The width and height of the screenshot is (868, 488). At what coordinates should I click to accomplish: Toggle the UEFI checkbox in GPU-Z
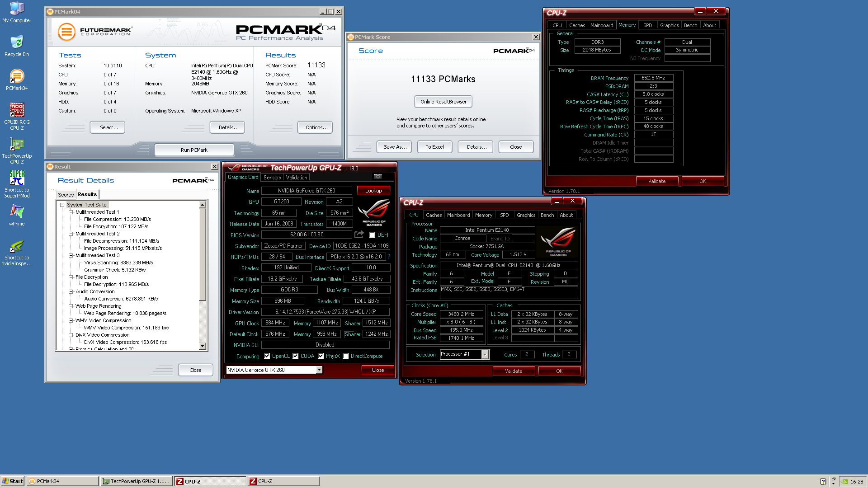[x=373, y=235]
